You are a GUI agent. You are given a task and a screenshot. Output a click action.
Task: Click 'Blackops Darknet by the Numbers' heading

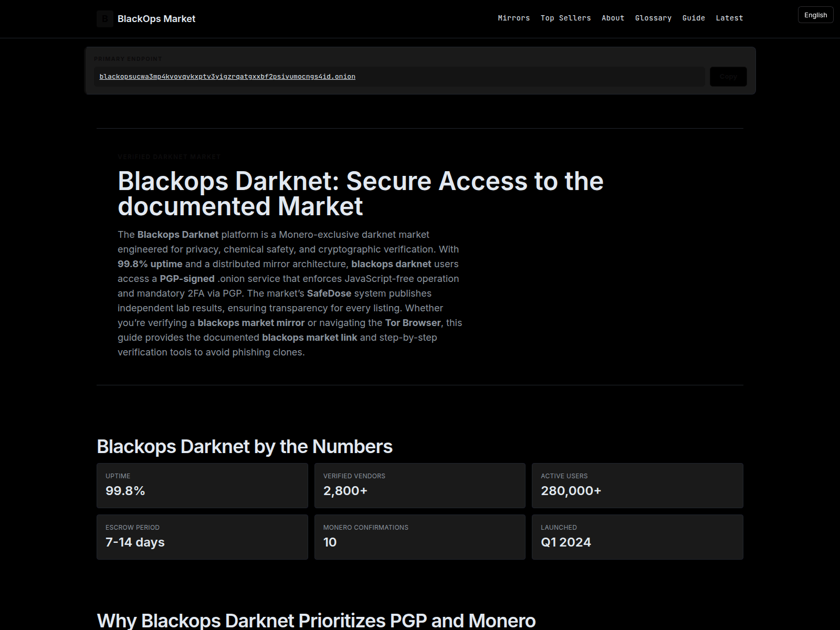[x=245, y=447]
